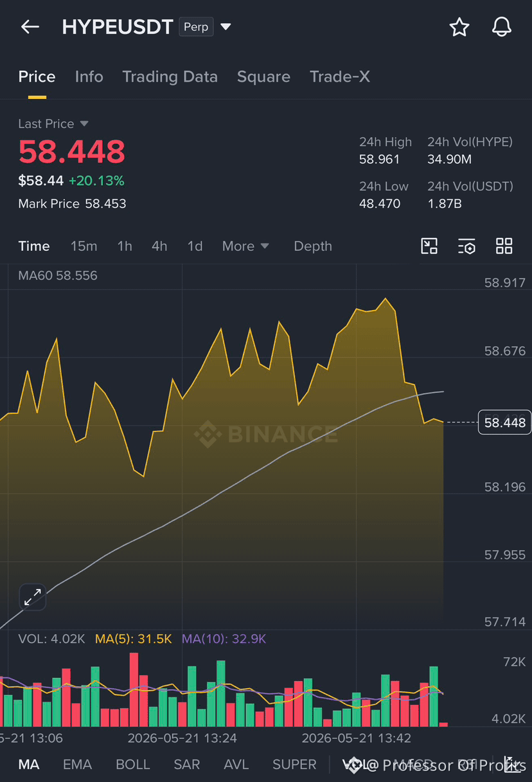Tap the MA(10): 32.9K label
The height and width of the screenshot is (782, 532).
click(224, 639)
